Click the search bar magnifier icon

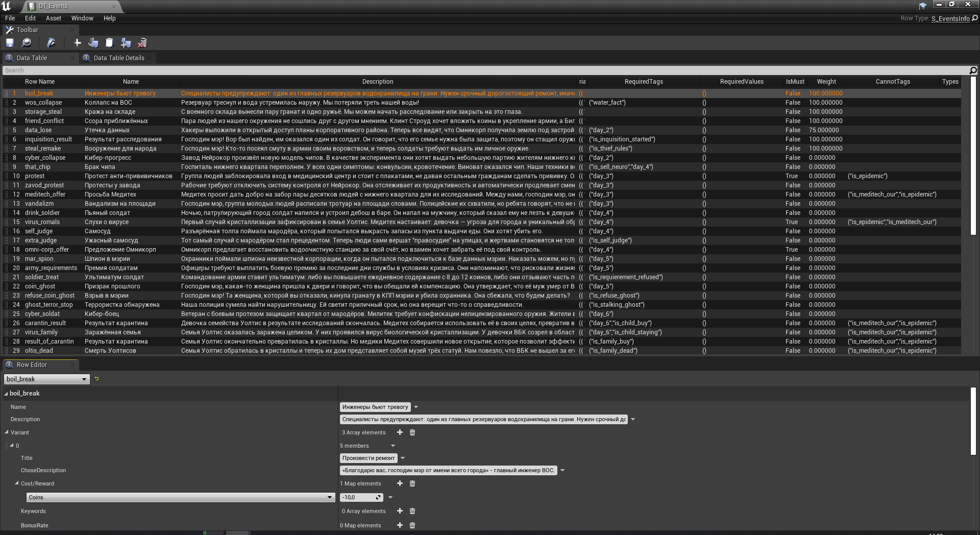tap(973, 70)
